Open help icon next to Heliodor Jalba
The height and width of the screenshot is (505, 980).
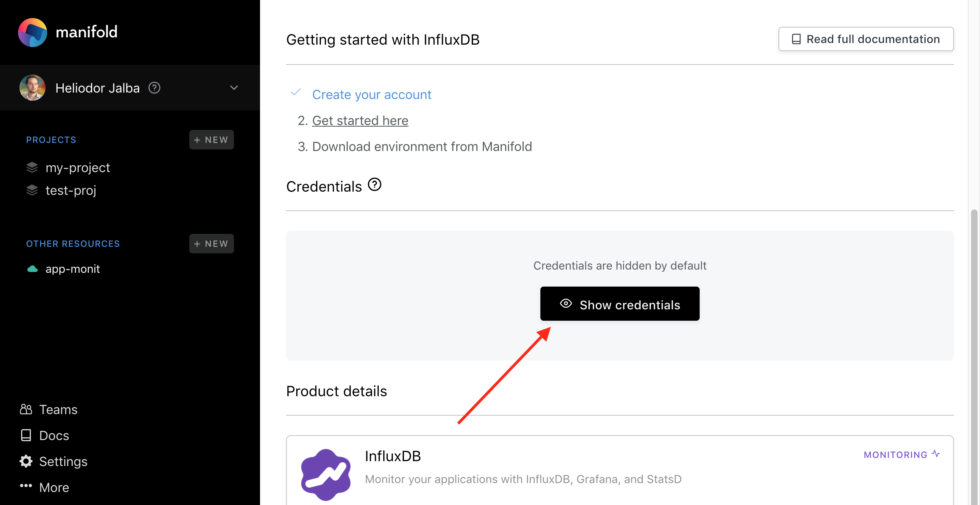coord(154,88)
